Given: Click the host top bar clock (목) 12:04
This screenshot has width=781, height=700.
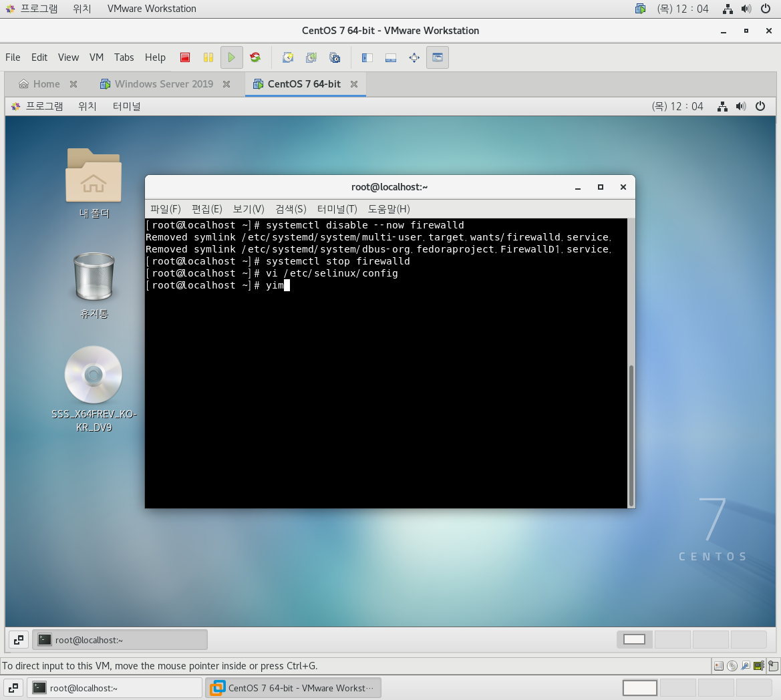Looking at the screenshot, I should [682, 9].
